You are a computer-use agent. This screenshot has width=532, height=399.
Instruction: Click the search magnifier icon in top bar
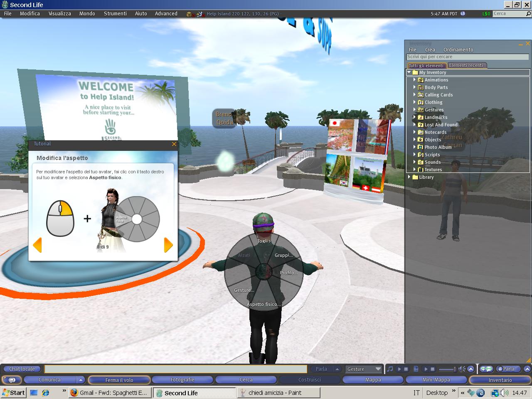(529, 14)
